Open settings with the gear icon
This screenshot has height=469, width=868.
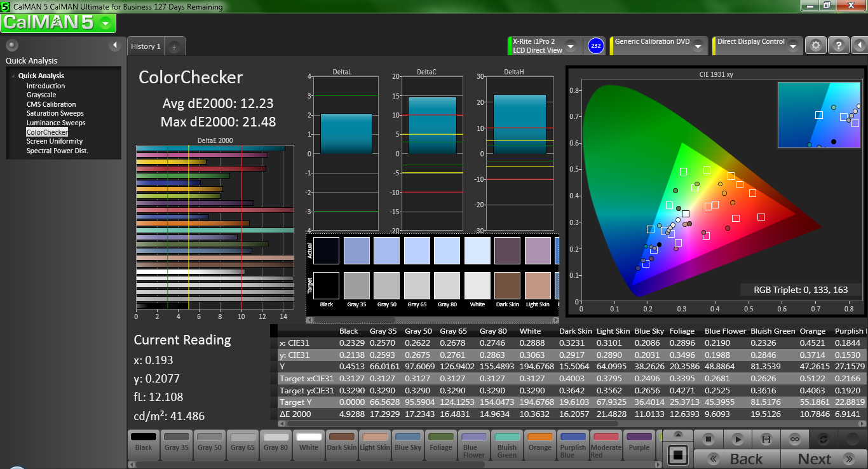(816, 46)
